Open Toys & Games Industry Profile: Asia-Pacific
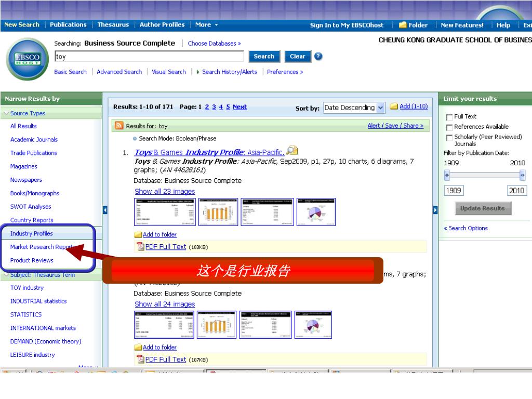This screenshot has height=399, width=532. 209,152
